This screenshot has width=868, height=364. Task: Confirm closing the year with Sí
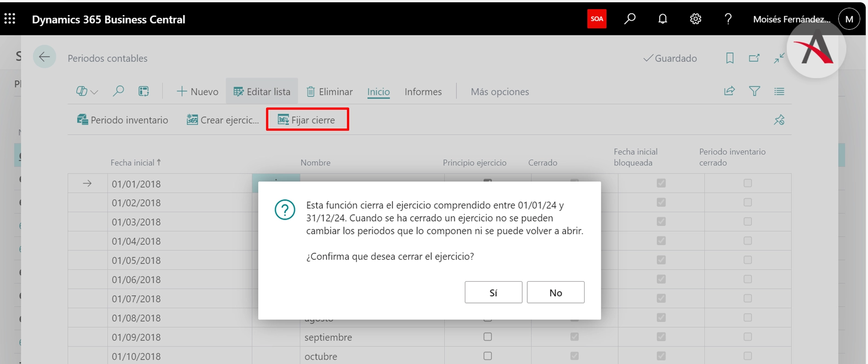(x=493, y=292)
